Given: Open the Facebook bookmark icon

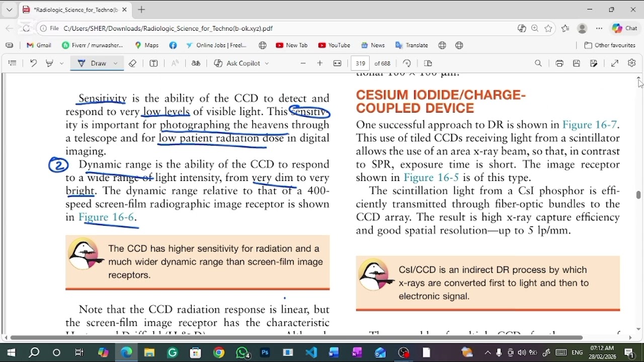Looking at the screenshot, I should (173, 45).
